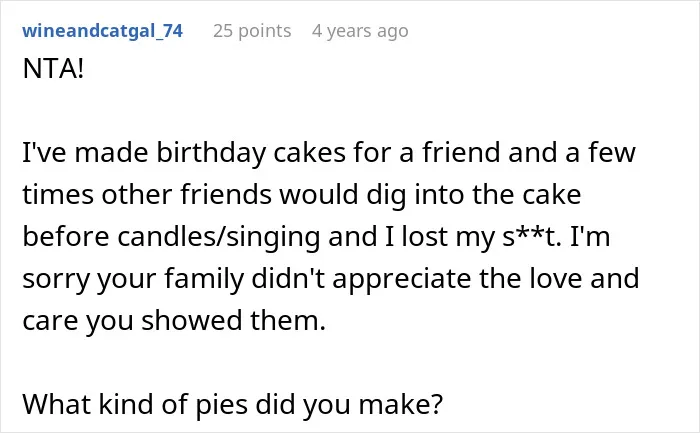Click the word cakes in first paragraph line
The height and width of the screenshot is (433, 700).
coord(309,153)
